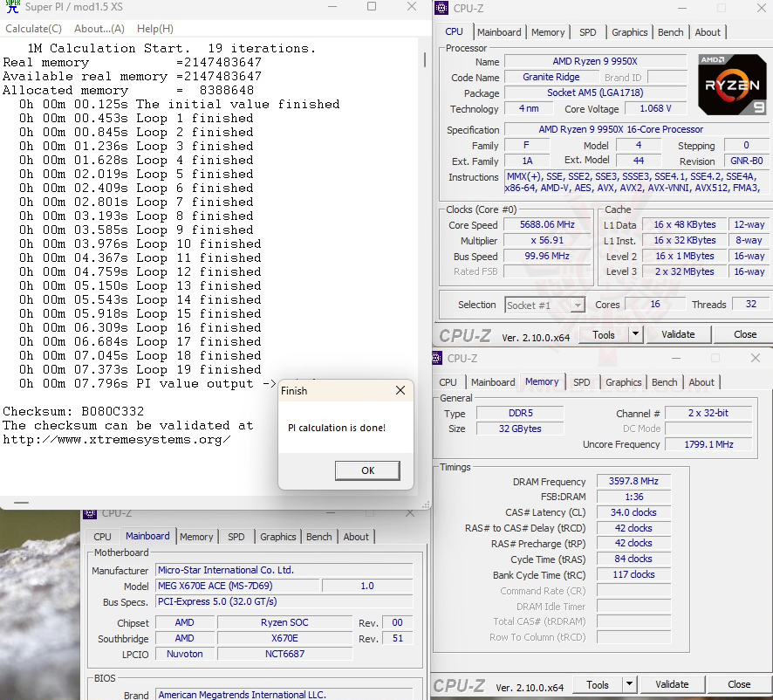Select Bench tab in the Mainboard CPU-Z window
The image size is (773, 700).
coord(319,537)
